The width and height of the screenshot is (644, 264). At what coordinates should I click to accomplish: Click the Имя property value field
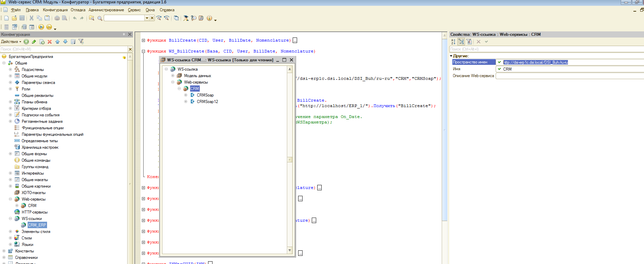(x=570, y=69)
